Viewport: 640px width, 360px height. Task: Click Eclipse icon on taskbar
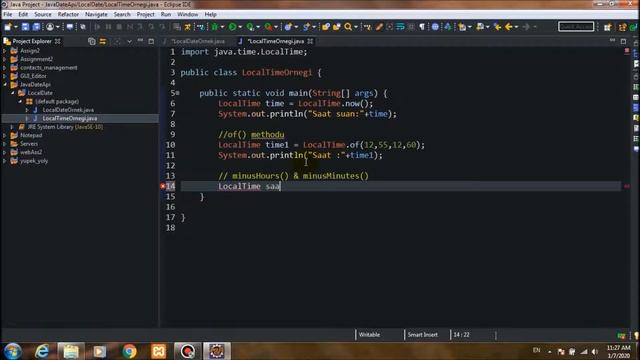pos(217,351)
